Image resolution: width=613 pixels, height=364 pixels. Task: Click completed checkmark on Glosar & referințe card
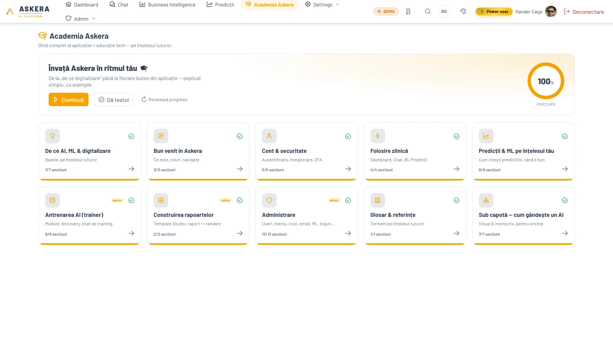coord(457,200)
